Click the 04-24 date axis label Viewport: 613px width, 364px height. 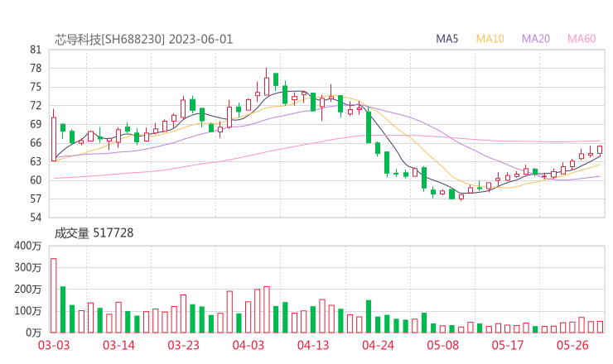[x=378, y=345]
